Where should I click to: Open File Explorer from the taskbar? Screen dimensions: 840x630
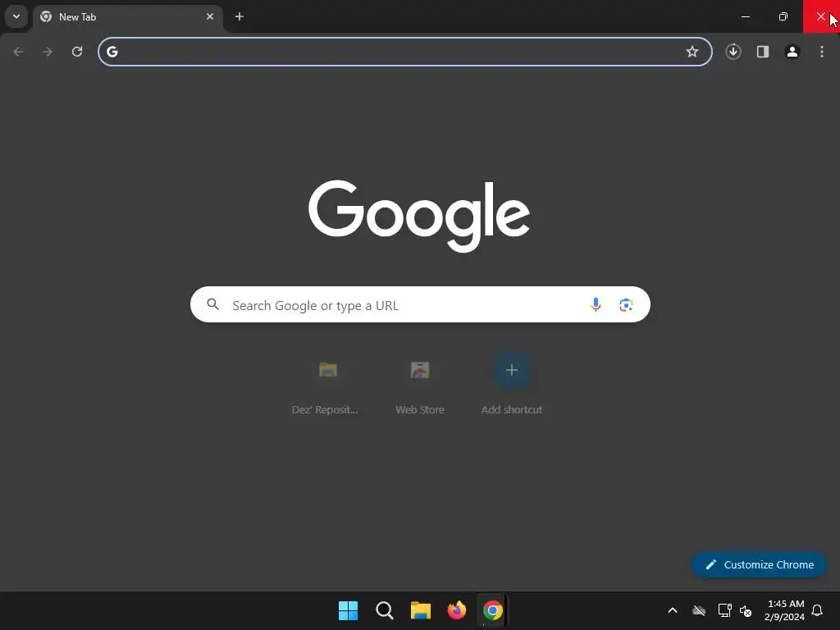[x=421, y=610]
